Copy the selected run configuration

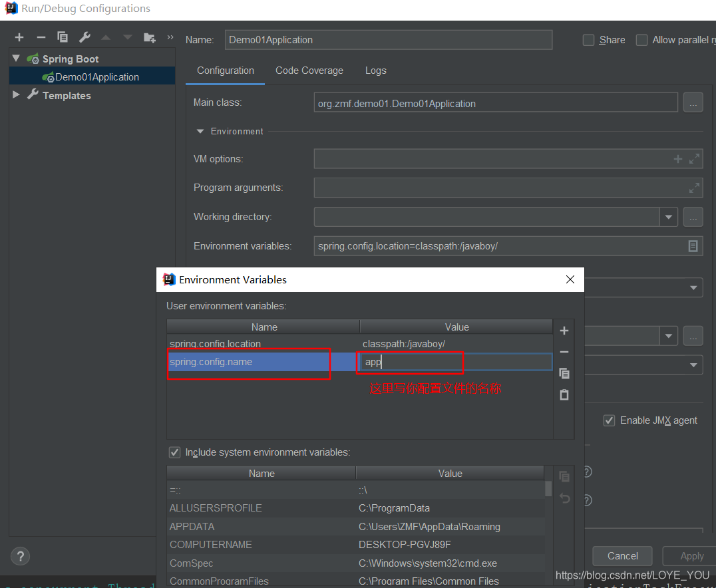(x=63, y=37)
